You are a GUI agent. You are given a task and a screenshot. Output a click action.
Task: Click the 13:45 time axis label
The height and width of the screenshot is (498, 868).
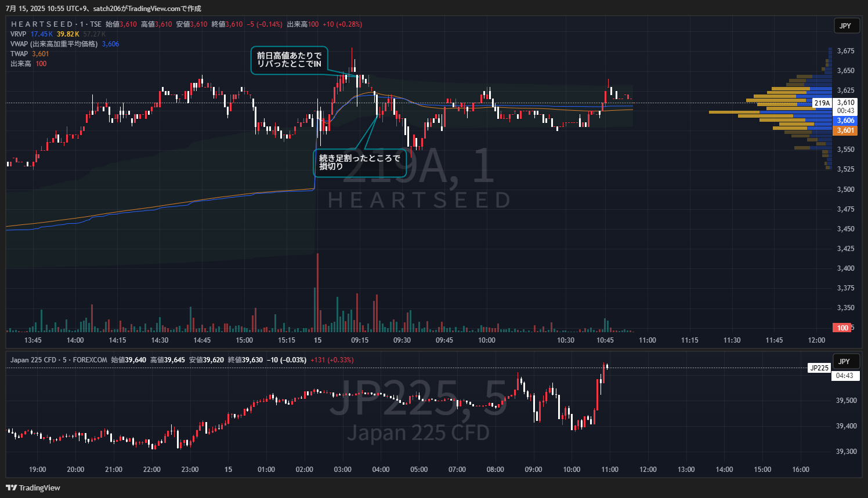pos(33,340)
